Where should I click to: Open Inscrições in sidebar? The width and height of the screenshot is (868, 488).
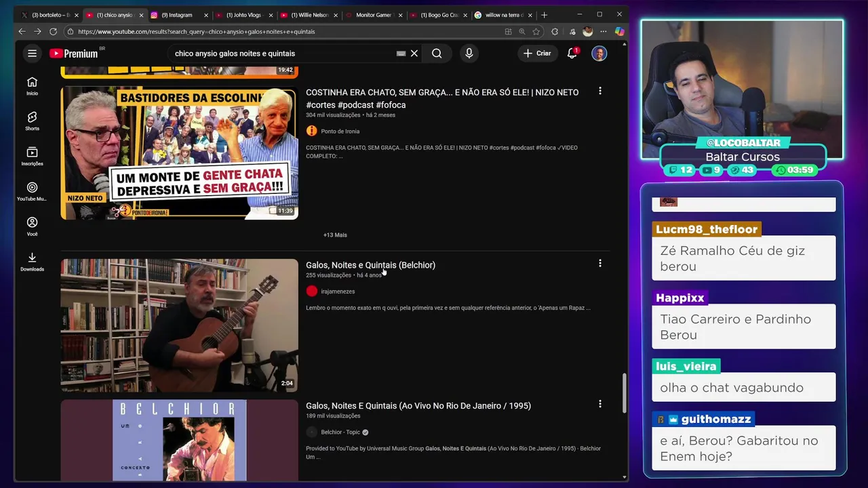click(32, 157)
